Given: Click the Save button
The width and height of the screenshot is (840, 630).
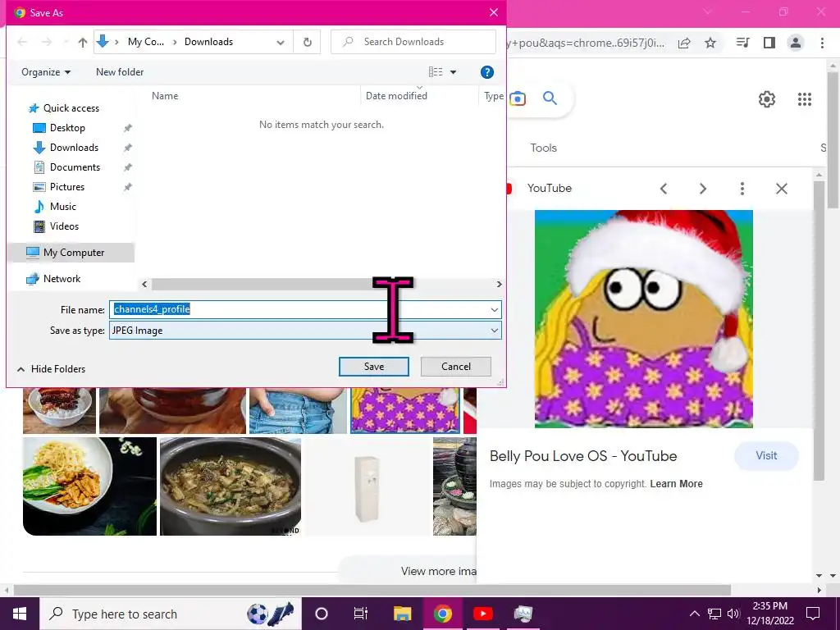Looking at the screenshot, I should click(374, 367).
